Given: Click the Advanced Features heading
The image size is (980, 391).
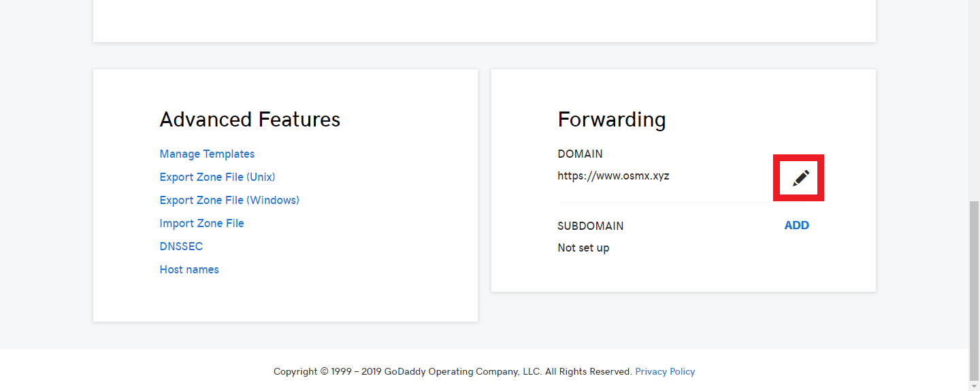Looking at the screenshot, I should [250, 120].
